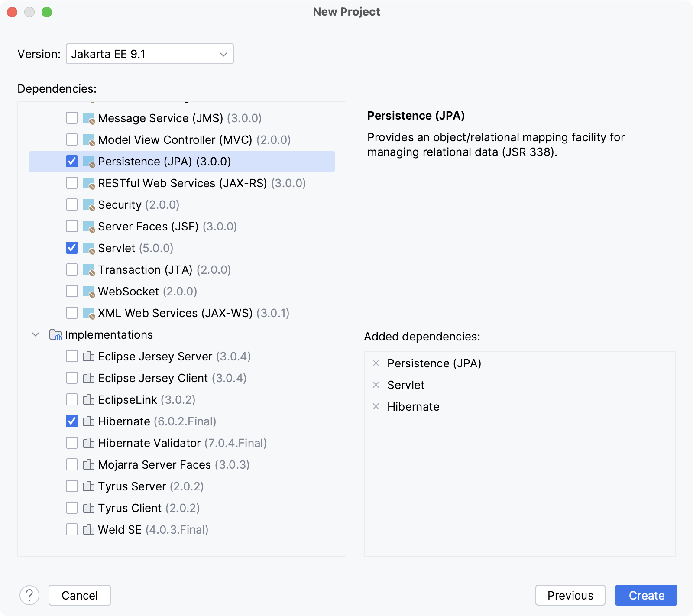693x616 pixels.
Task: Check the Transaction (JTA) dependency
Action: click(71, 269)
